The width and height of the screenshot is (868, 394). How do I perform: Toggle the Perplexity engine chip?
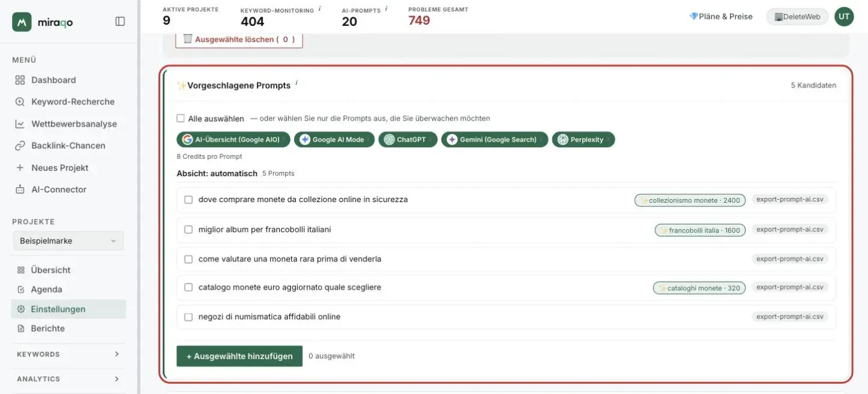click(583, 139)
